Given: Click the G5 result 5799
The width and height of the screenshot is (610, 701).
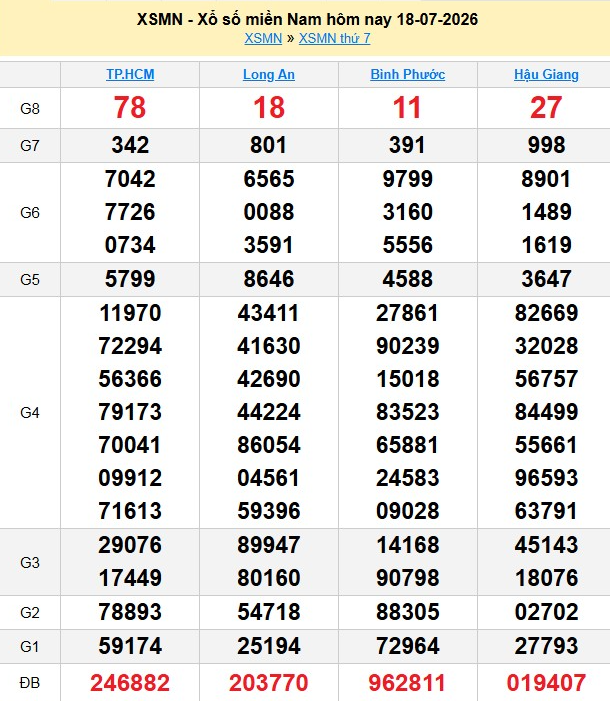Looking at the screenshot, I should point(130,279).
